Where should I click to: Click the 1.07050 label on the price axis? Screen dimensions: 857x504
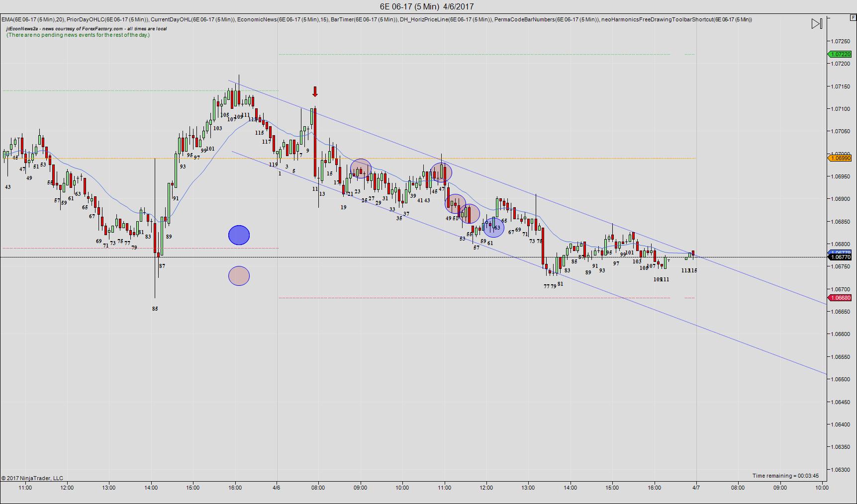point(840,131)
